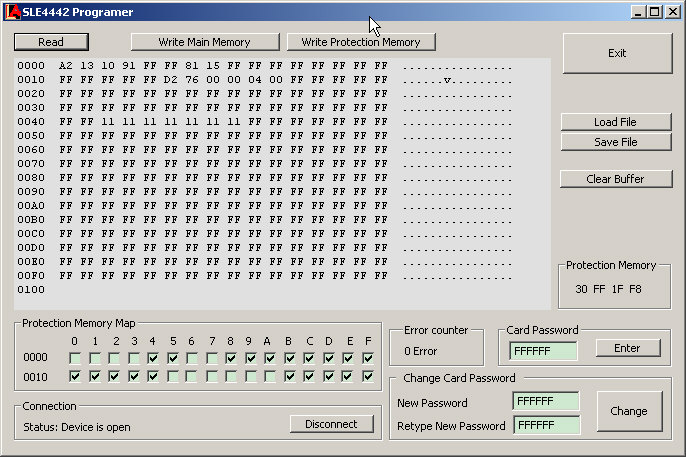Uncheck protection bit D in row 0010
The height and width of the screenshot is (457, 686).
329,376
